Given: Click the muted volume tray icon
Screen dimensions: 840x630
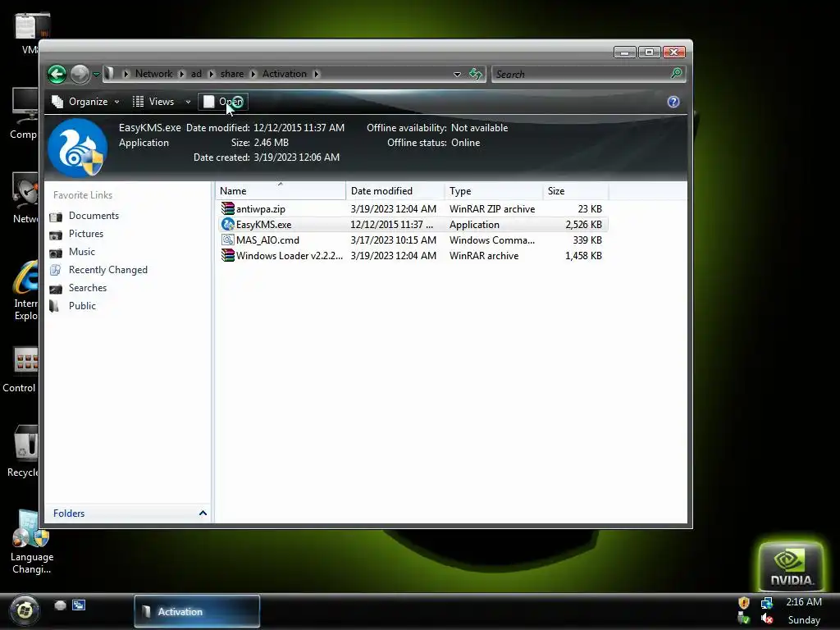Looking at the screenshot, I should click(767, 619).
